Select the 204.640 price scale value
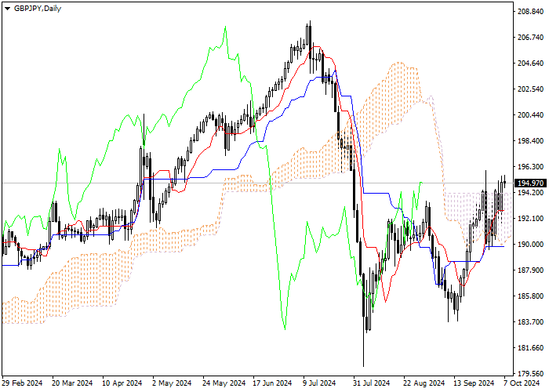 pos(530,64)
